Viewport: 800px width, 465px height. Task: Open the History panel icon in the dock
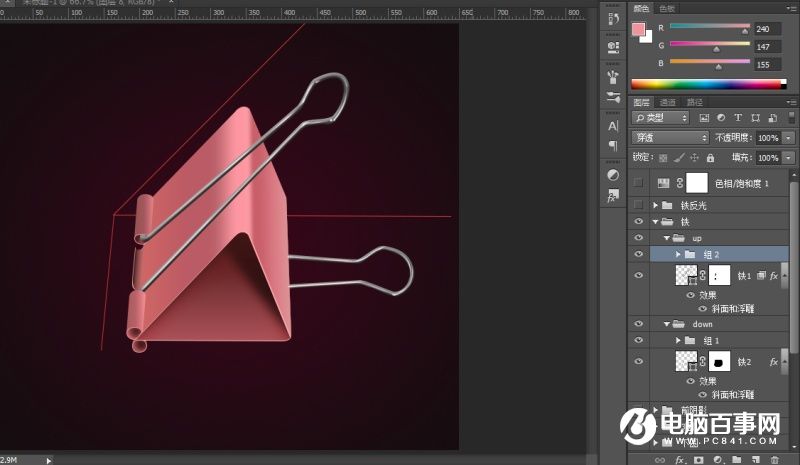point(613,19)
